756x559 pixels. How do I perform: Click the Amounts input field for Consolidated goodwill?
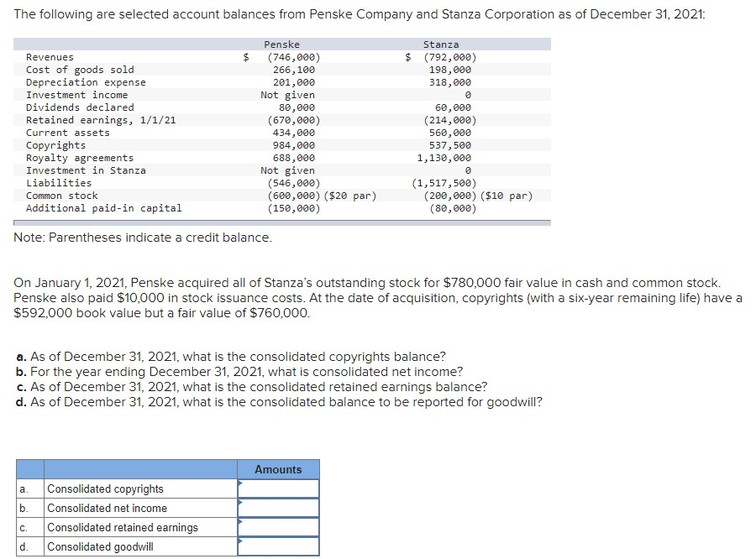(280, 546)
